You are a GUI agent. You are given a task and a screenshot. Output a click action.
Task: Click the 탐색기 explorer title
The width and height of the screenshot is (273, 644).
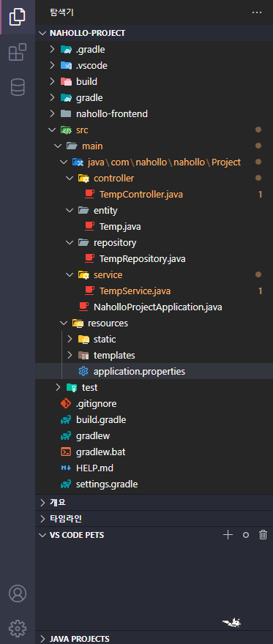(61, 12)
